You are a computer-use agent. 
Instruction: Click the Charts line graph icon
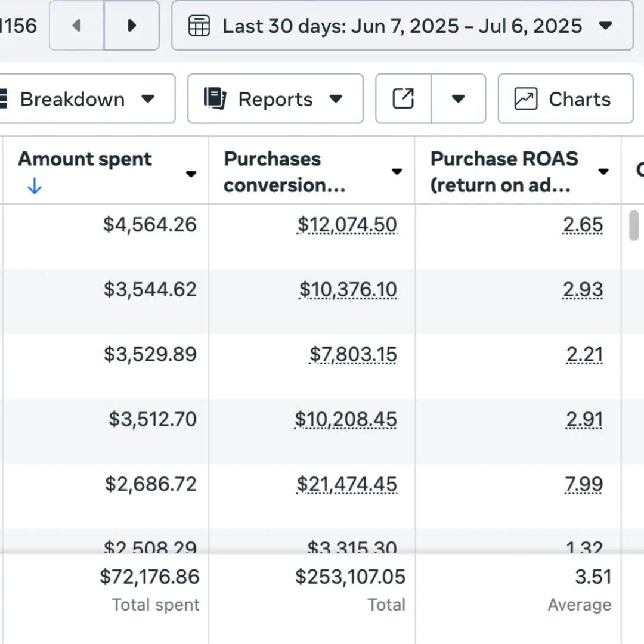(x=526, y=98)
